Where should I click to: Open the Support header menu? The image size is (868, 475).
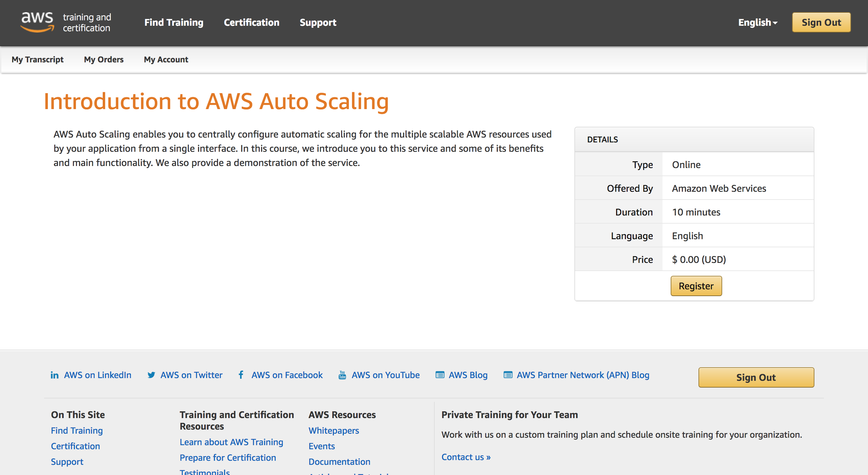pos(318,22)
